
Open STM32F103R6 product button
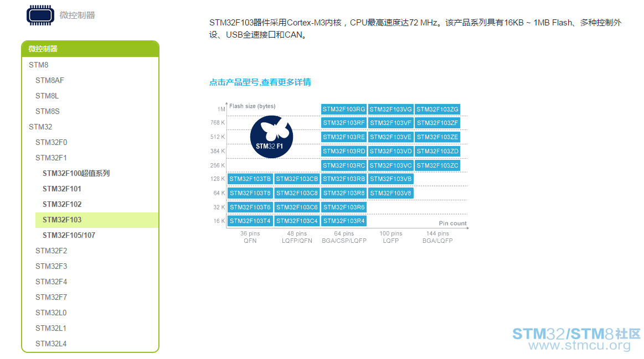(344, 207)
